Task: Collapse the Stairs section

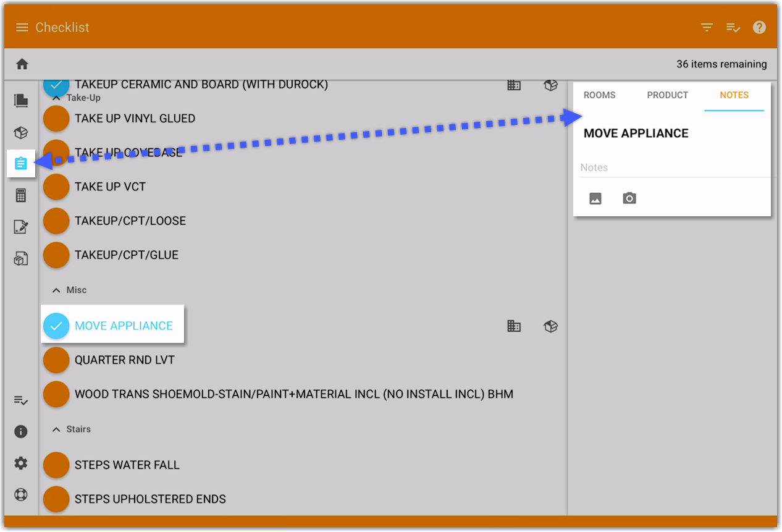Action: (x=56, y=429)
